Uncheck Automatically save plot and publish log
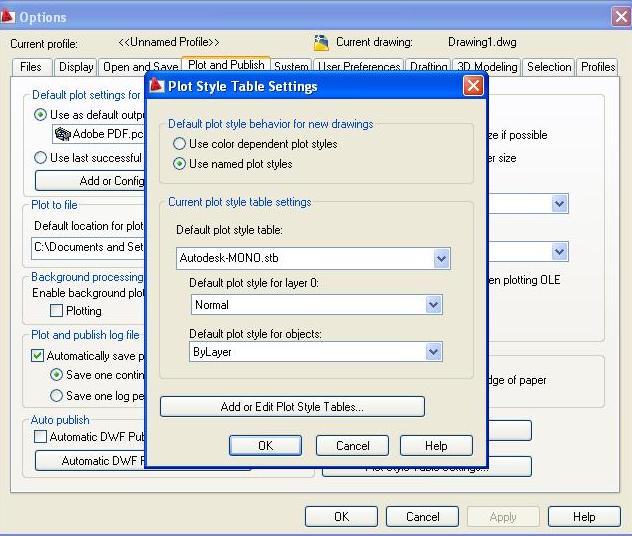The image size is (632, 536). 37,355
